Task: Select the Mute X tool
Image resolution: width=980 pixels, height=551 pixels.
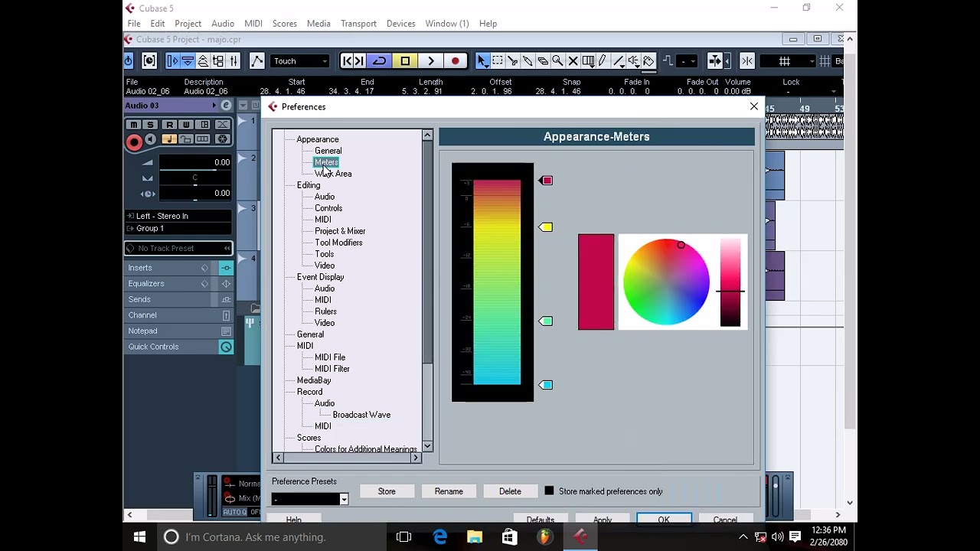Action: tap(573, 61)
